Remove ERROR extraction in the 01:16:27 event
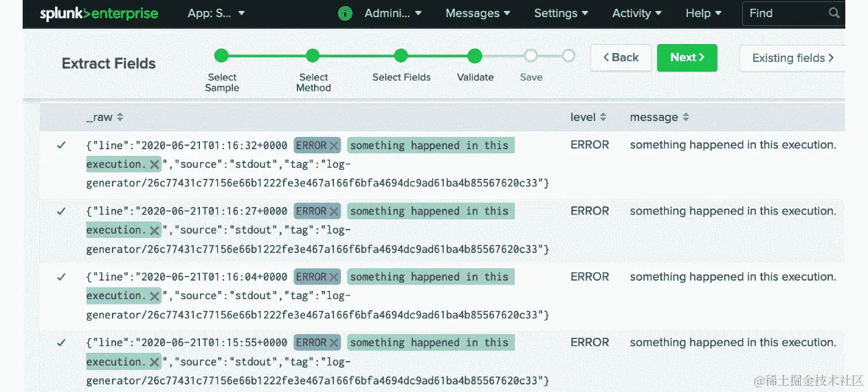This screenshot has width=868, height=392. click(334, 212)
